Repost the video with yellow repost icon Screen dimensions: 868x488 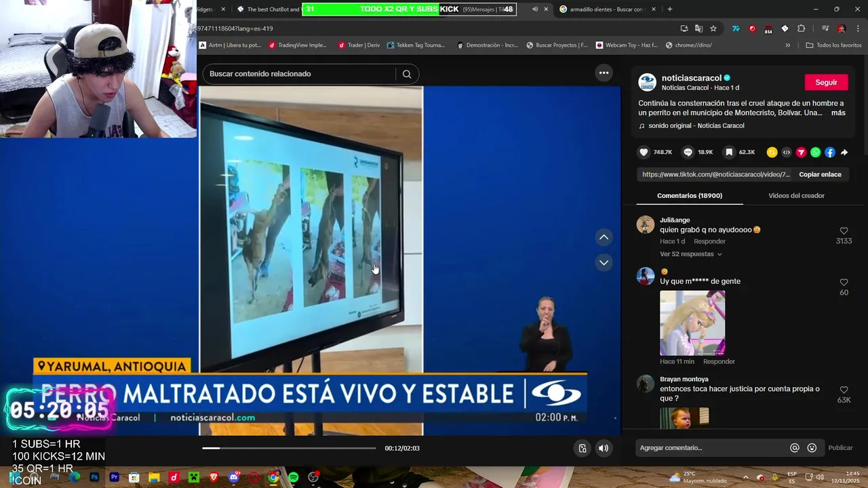point(772,152)
